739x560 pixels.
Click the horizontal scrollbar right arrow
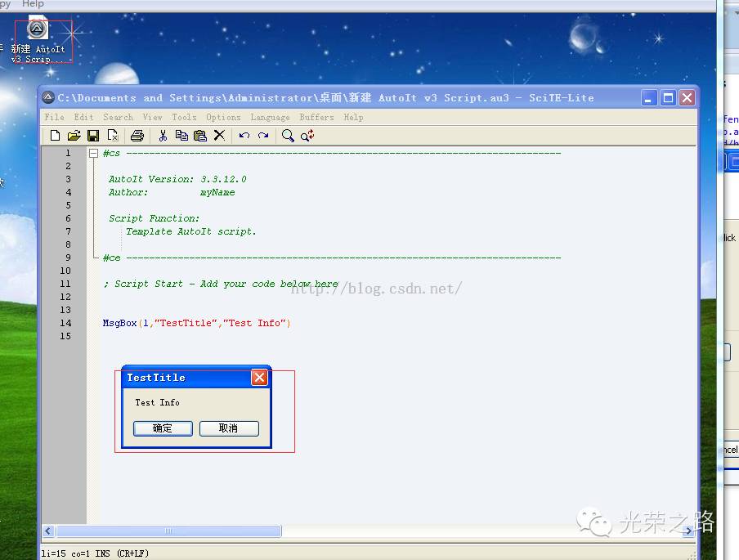tap(688, 531)
